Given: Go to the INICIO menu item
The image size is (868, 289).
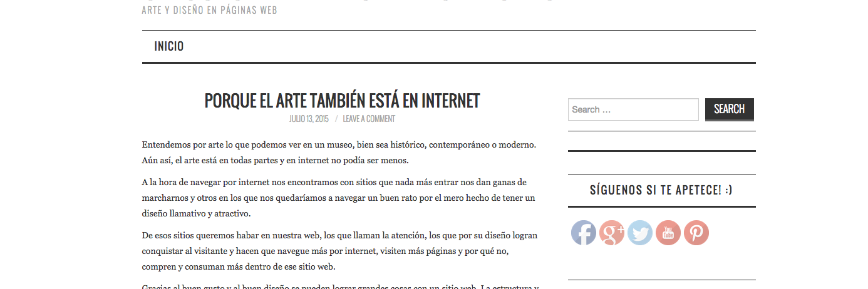Looking at the screenshot, I should pyautogui.click(x=169, y=46).
